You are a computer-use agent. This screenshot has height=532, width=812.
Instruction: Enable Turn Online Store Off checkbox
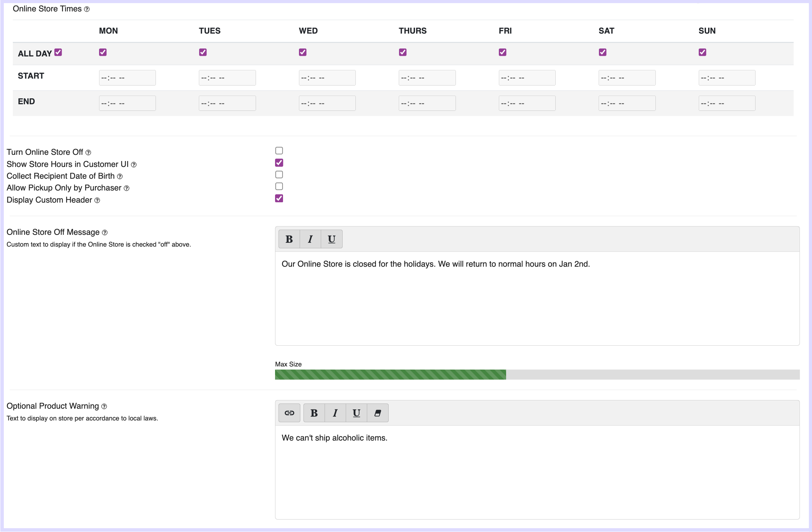279,151
